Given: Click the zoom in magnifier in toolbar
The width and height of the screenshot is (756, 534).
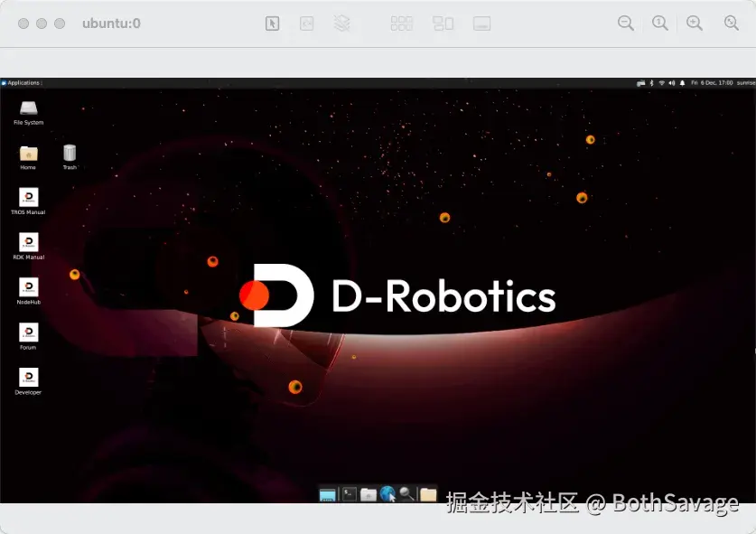Looking at the screenshot, I should (x=695, y=23).
